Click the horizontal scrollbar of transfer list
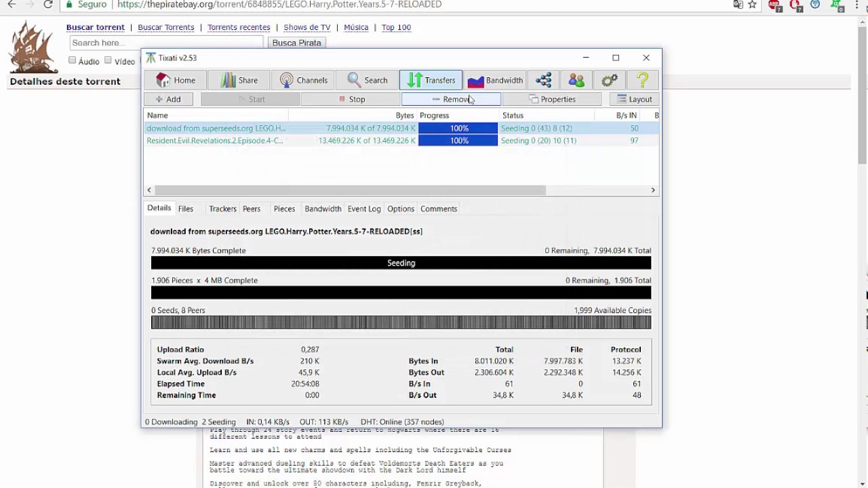 click(x=350, y=190)
